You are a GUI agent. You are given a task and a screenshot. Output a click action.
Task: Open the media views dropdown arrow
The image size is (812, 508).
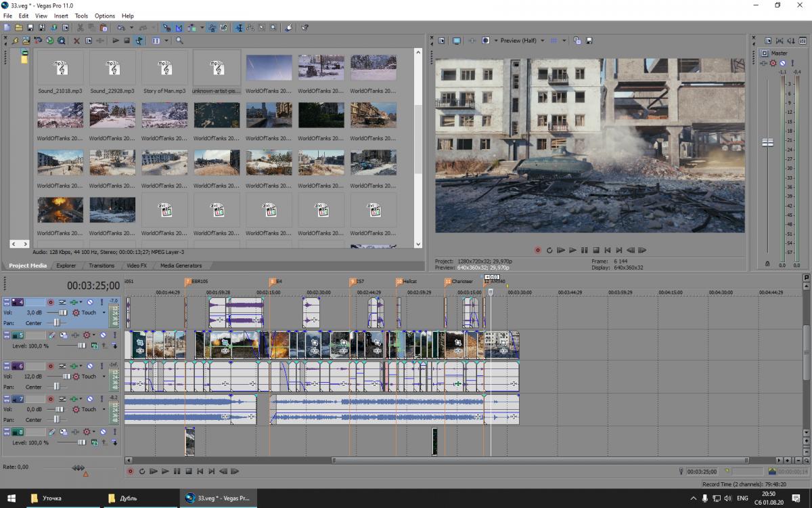[x=166, y=41]
